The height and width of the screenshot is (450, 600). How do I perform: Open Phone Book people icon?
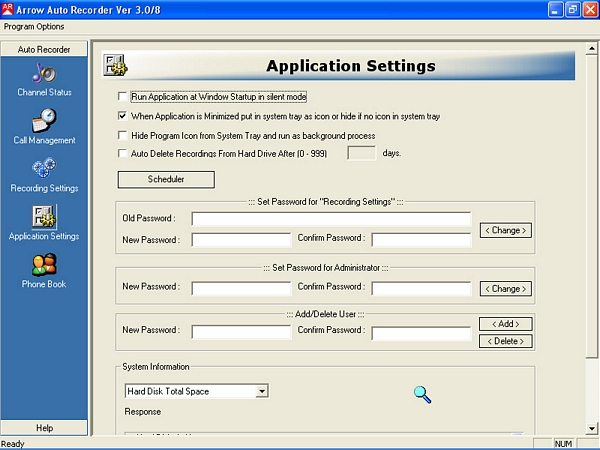[44, 264]
